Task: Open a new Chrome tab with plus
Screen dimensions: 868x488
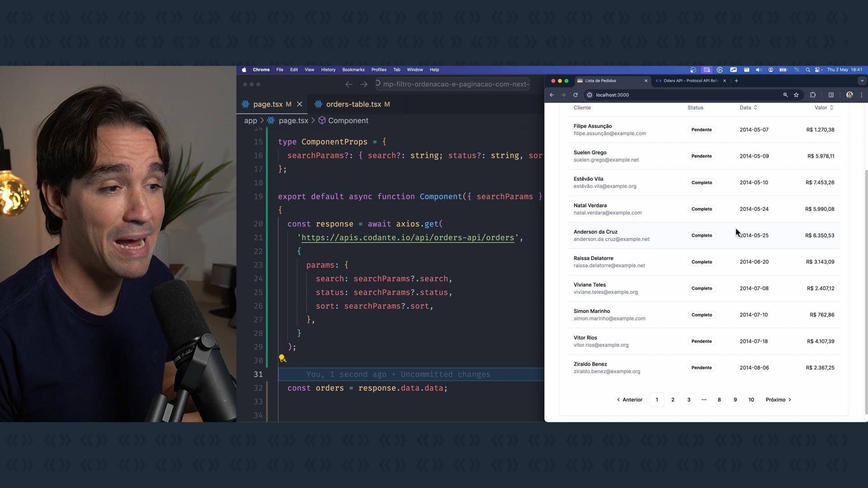Action: click(736, 81)
